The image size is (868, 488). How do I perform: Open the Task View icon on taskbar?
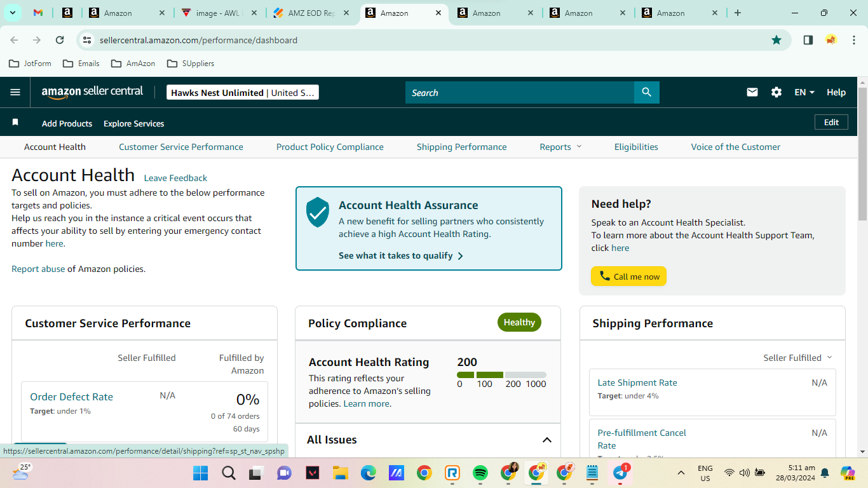tap(256, 473)
